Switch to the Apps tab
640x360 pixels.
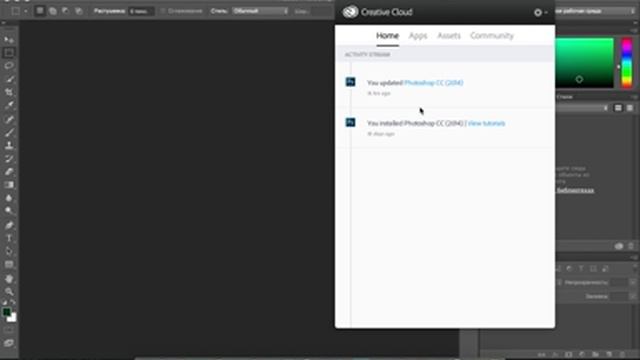[x=418, y=36]
